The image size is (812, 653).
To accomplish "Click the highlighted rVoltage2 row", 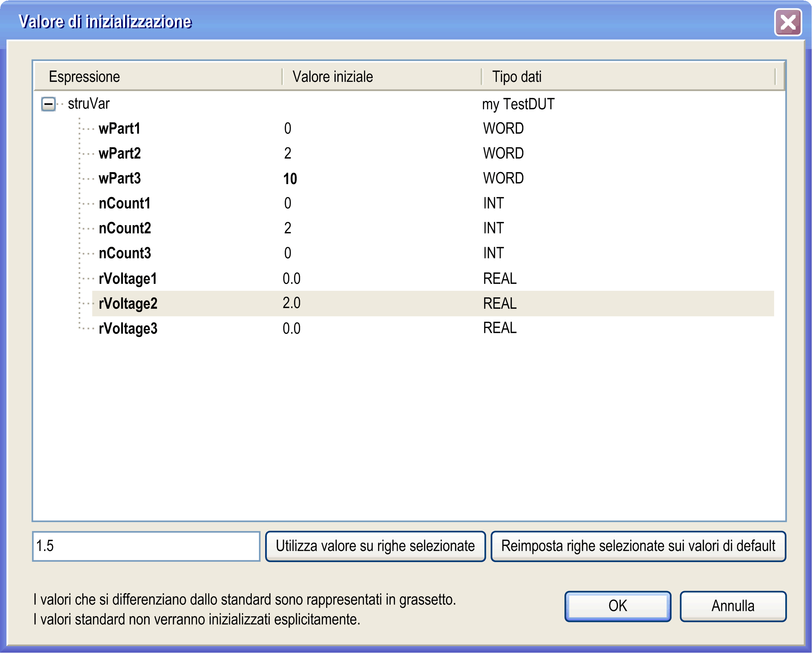I will click(128, 303).
